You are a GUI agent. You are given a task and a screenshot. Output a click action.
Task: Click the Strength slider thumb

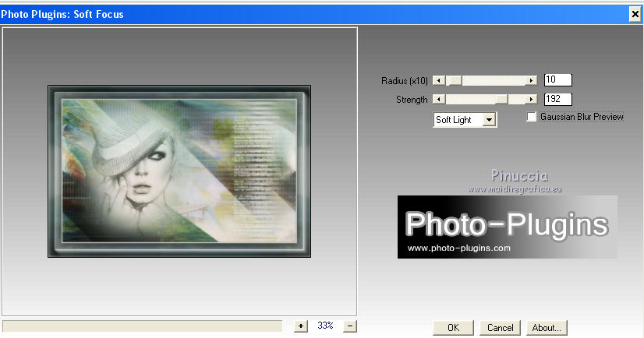tap(501, 99)
